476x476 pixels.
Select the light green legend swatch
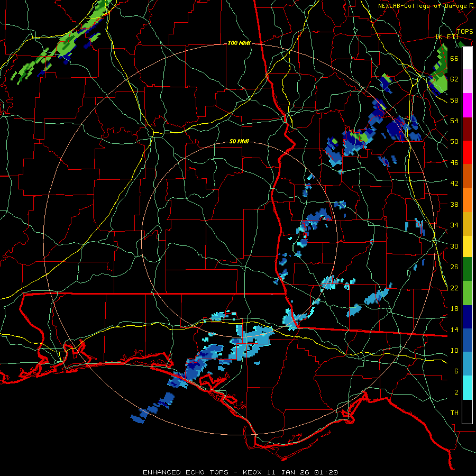point(467,293)
